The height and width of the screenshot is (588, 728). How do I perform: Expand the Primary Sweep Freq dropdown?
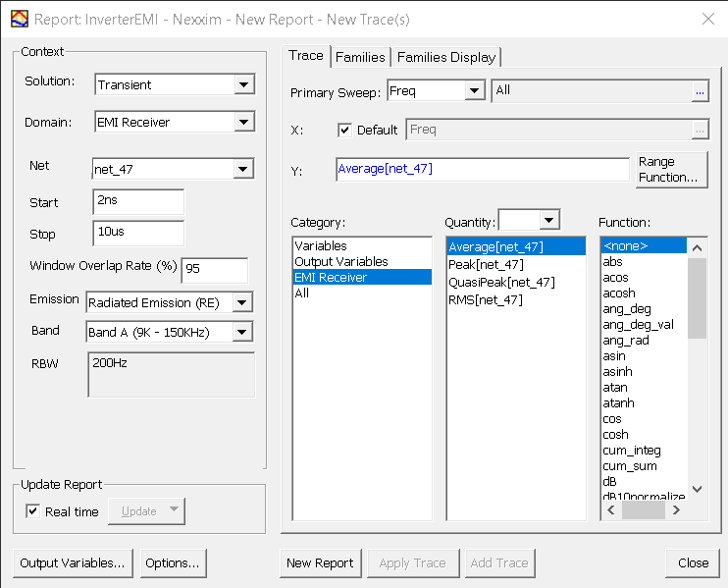[475, 91]
